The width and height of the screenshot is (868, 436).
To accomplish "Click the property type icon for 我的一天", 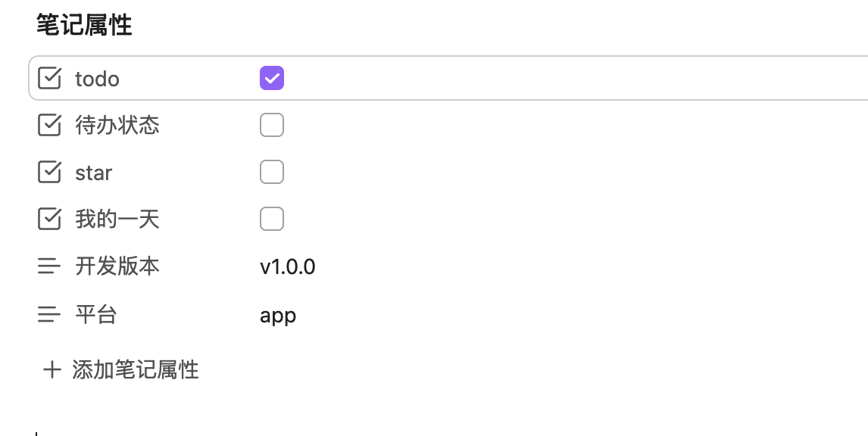I will [x=49, y=220].
